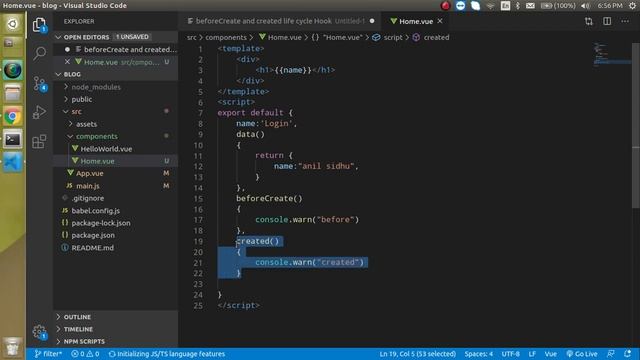The image size is (640, 360).
Task: Change indentation via Spaces: 4
Action: tap(479, 354)
